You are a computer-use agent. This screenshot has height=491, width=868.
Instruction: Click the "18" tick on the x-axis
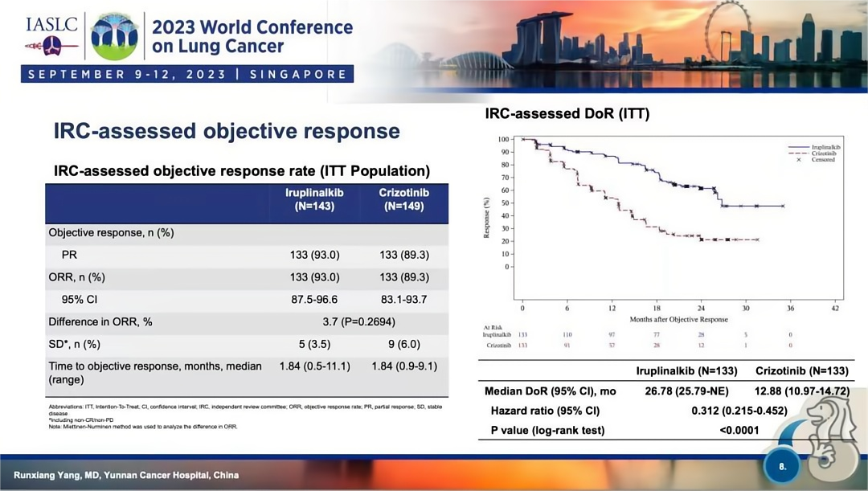[x=657, y=309]
